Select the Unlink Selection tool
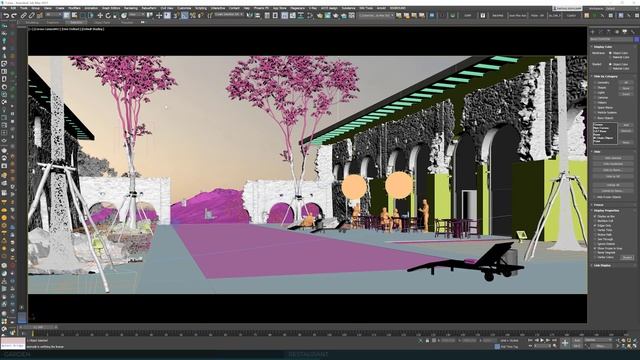 coord(31,16)
